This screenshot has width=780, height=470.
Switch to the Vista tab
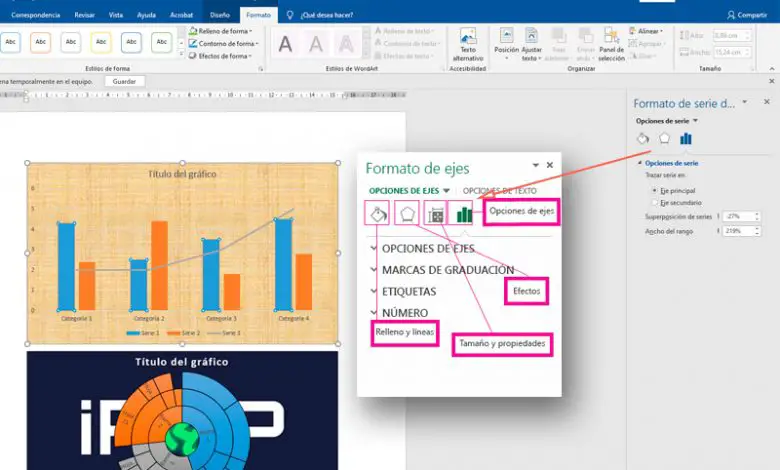point(116,15)
